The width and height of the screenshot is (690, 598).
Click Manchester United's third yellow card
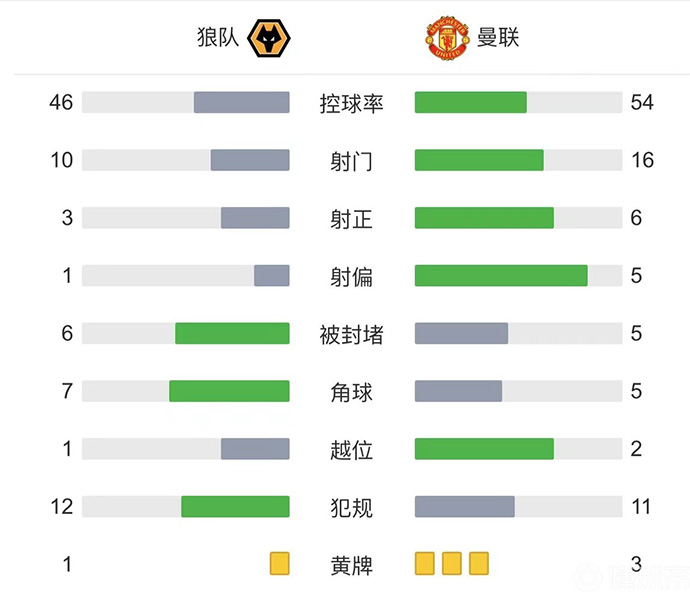(x=479, y=564)
